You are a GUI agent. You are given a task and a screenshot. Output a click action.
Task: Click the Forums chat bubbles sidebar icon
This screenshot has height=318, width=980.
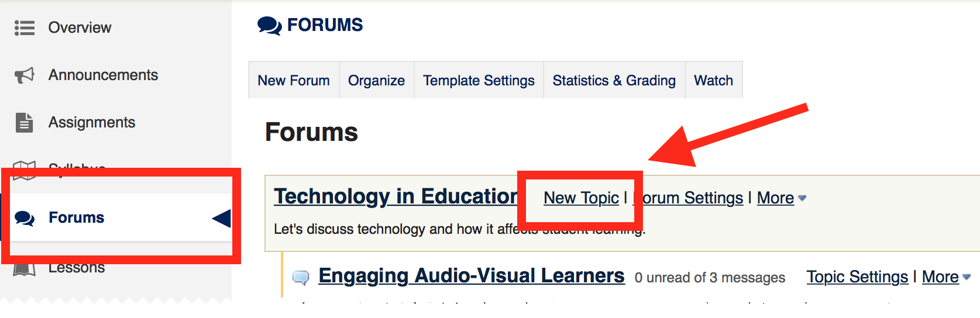(25, 218)
